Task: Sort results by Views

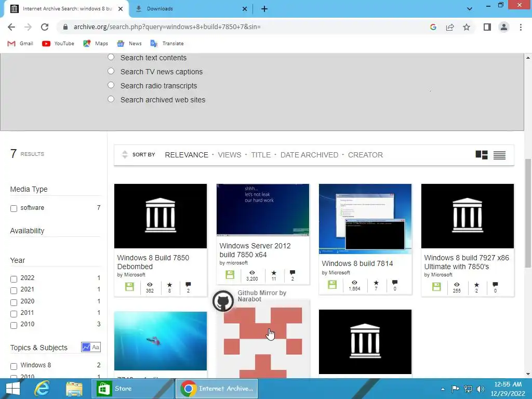Action: click(229, 155)
